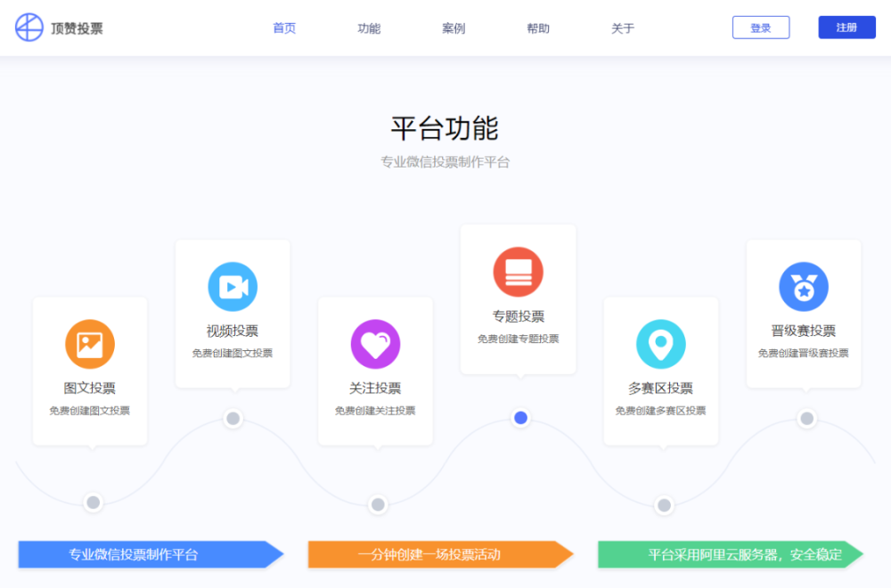Click the orange 一分钟创建一场投票活动 banner
Image resolution: width=891 pixels, height=588 pixels.
point(441,554)
